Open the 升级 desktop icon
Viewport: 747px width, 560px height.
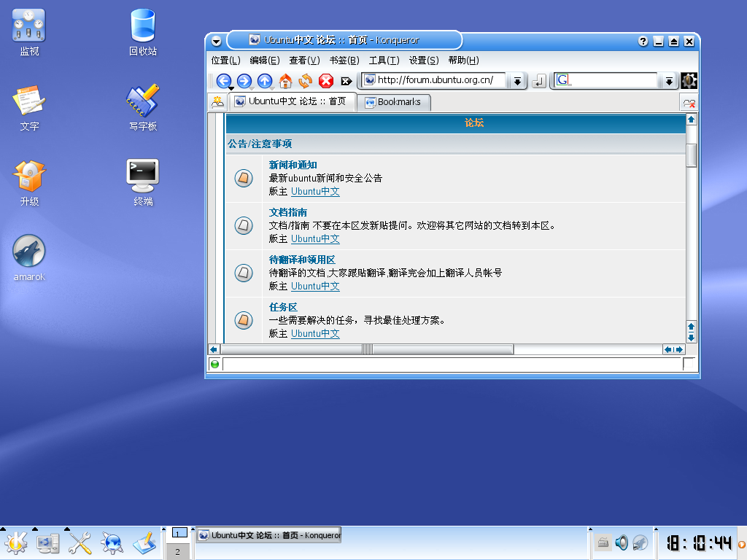(x=29, y=183)
